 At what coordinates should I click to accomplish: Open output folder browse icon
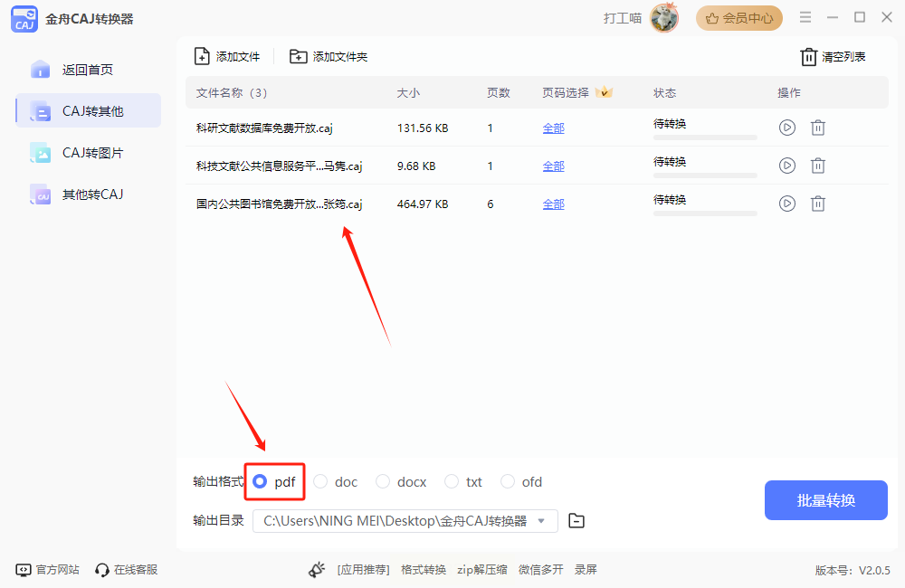coord(576,521)
